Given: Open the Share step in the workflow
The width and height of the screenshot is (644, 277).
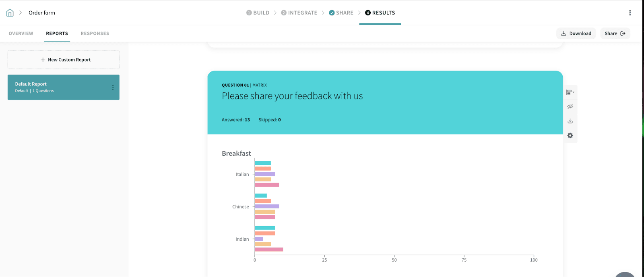Looking at the screenshot, I should (341, 13).
